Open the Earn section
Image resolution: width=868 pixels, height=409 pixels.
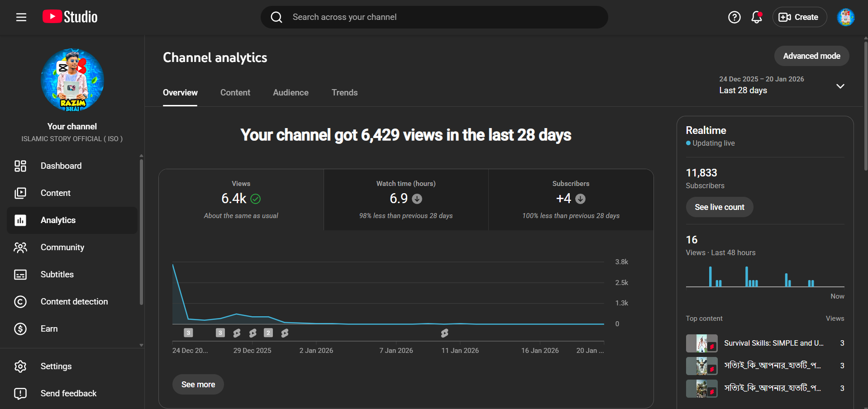(x=49, y=329)
